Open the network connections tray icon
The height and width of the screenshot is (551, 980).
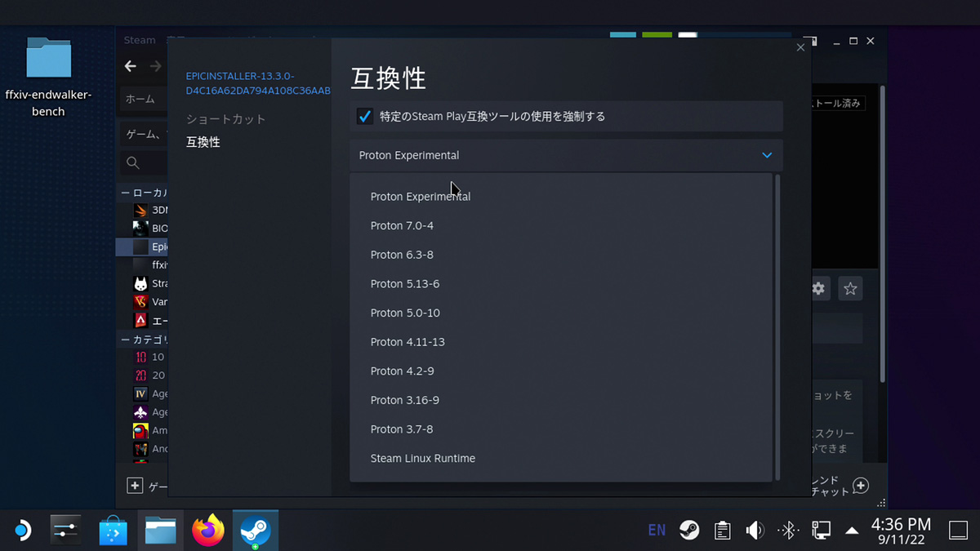click(x=820, y=531)
